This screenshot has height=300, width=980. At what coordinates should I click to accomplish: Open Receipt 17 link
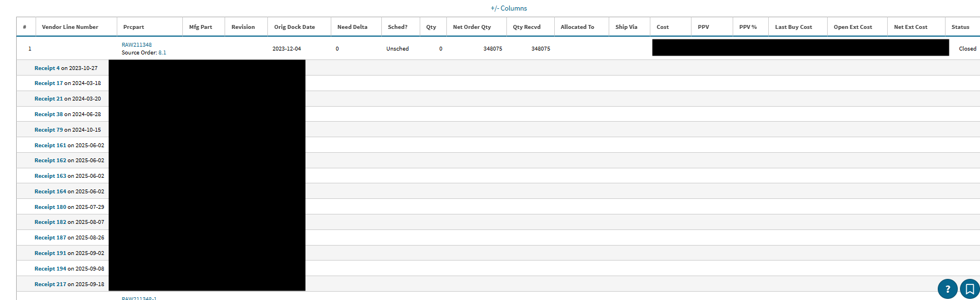tap(48, 83)
